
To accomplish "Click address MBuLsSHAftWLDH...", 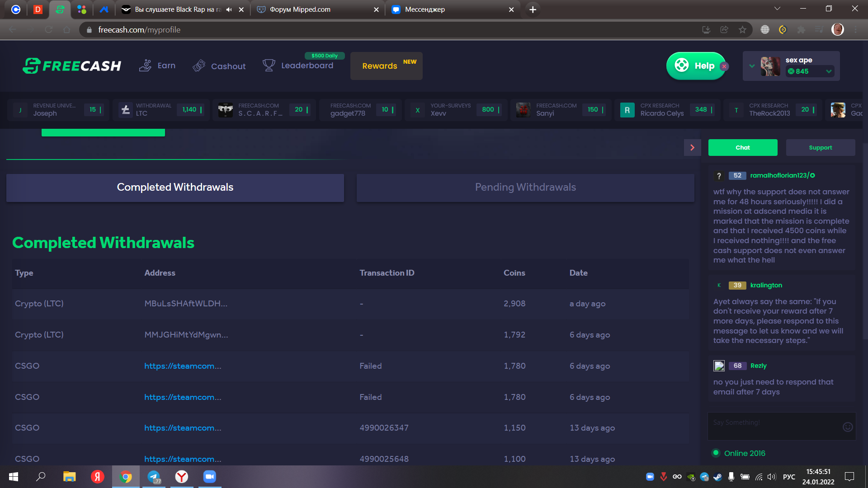I will coord(186,304).
